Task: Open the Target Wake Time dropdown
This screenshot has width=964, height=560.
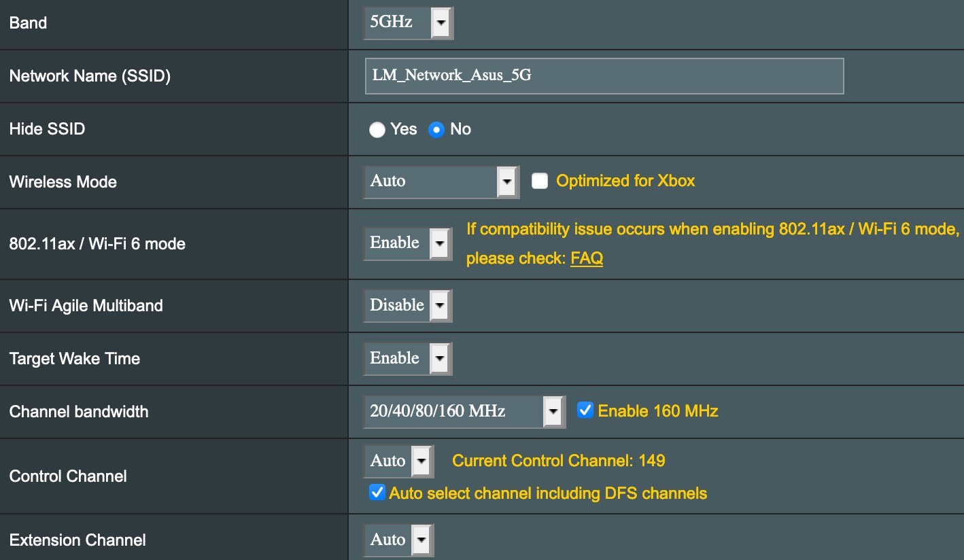Action: [407, 358]
